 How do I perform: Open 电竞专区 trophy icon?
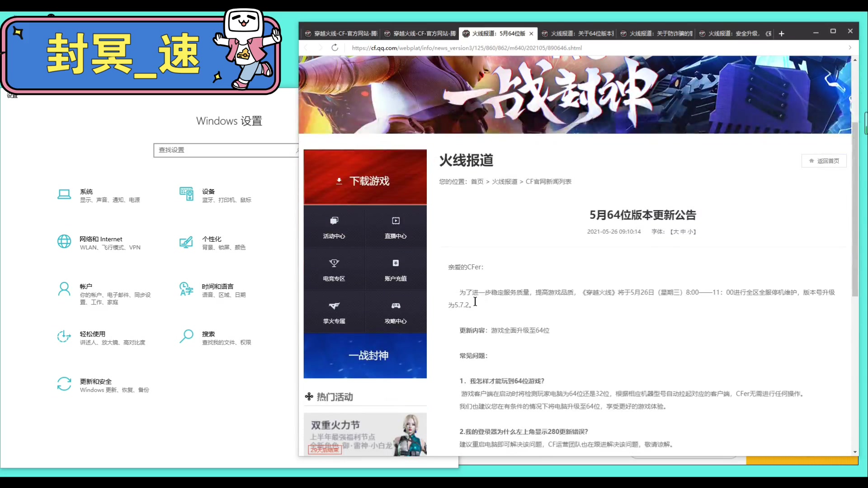click(334, 263)
